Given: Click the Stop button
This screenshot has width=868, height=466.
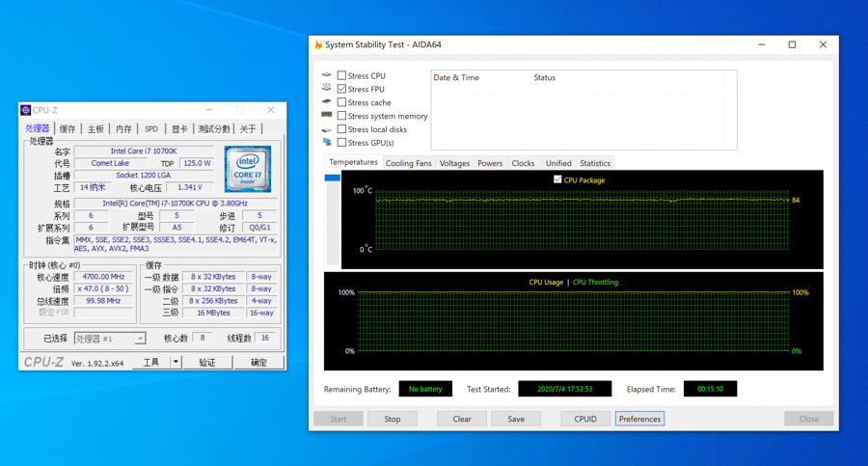Looking at the screenshot, I should tap(393, 419).
